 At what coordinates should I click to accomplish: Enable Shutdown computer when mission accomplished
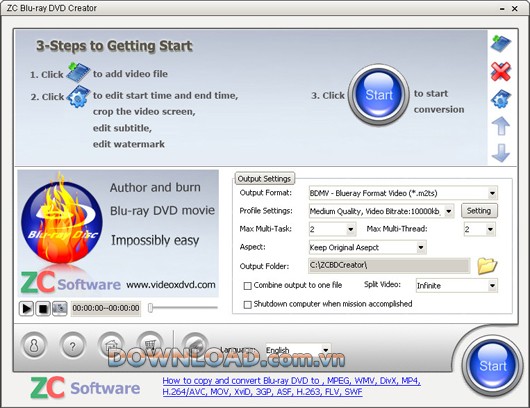point(247,305)
